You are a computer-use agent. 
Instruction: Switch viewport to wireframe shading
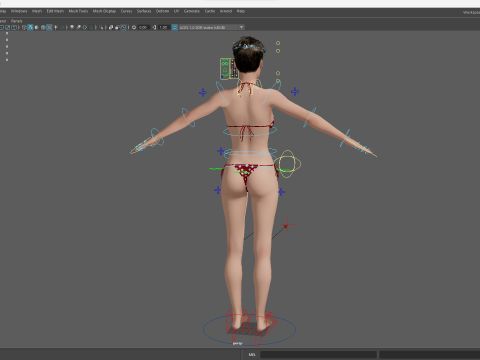point(24,27)
